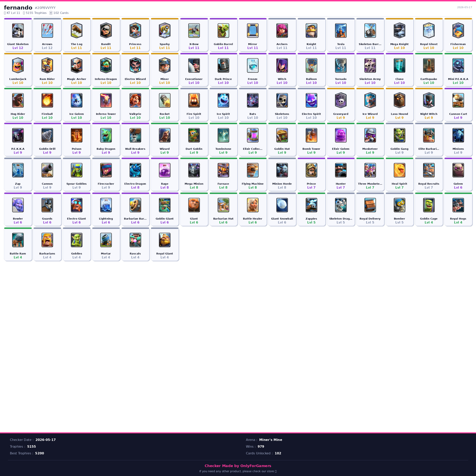Select the Tombstone card icon
476x476 pixels.
(x=223, y=135)
